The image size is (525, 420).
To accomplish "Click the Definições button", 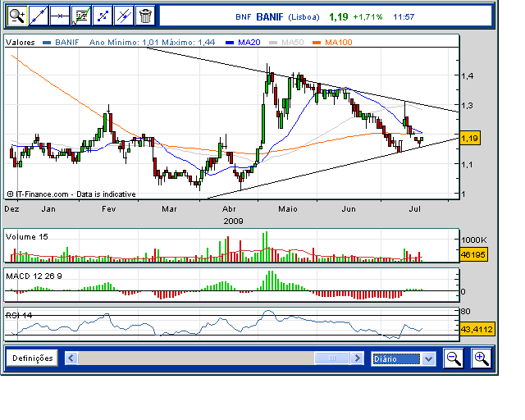I will (x=33, y=358).
